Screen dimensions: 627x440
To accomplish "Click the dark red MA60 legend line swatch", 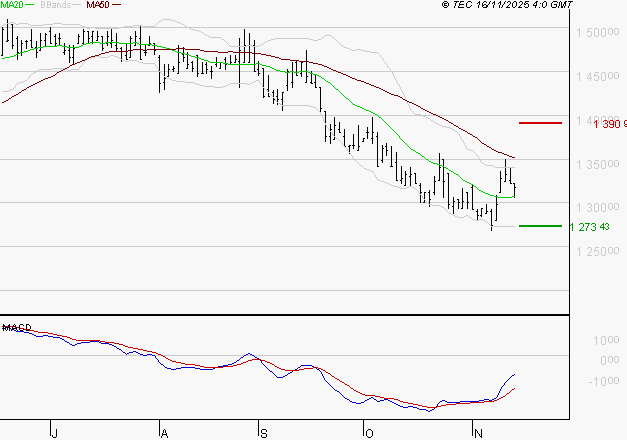I will coord(116,5).
